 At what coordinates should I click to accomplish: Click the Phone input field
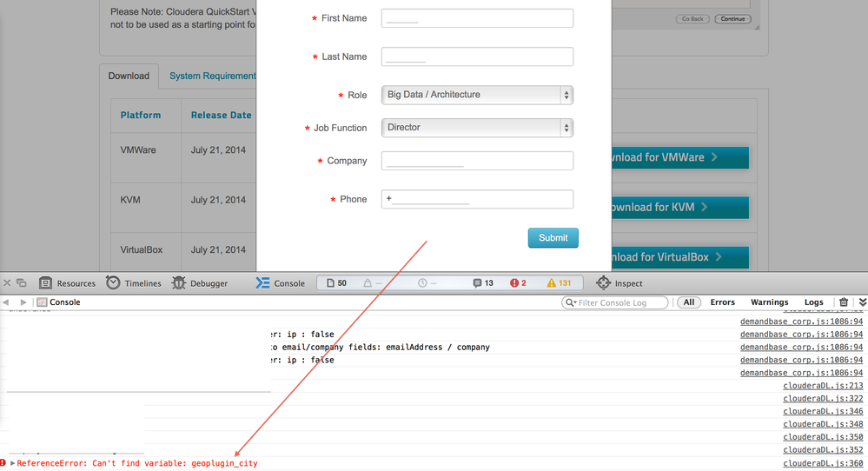click(477, 199)
